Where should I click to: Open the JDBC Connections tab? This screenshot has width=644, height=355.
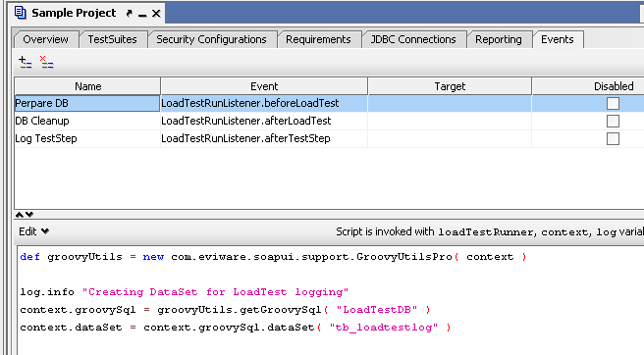413,39
